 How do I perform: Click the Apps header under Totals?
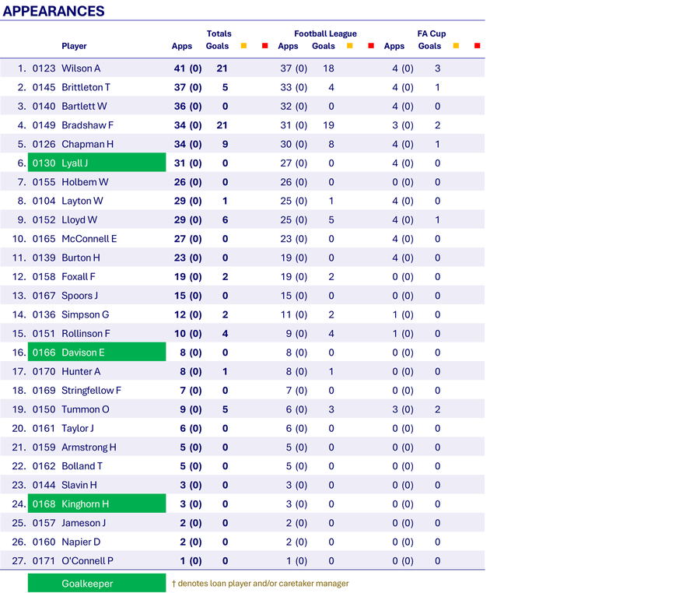[182, 46]
